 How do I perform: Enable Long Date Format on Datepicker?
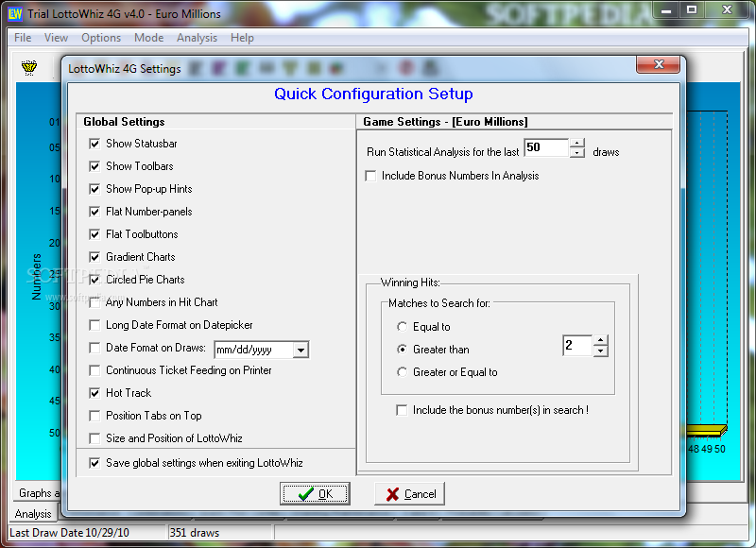click(x=94, y=325)
